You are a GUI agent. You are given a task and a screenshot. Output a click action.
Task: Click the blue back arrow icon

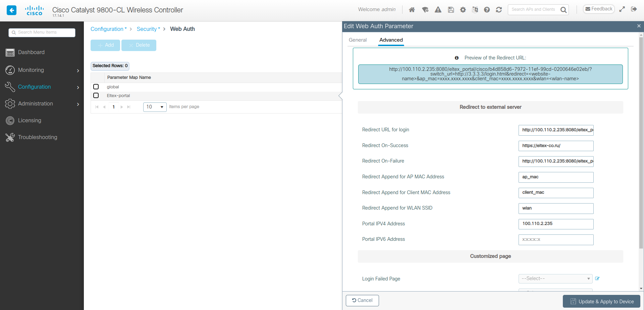tap(11, 10)
